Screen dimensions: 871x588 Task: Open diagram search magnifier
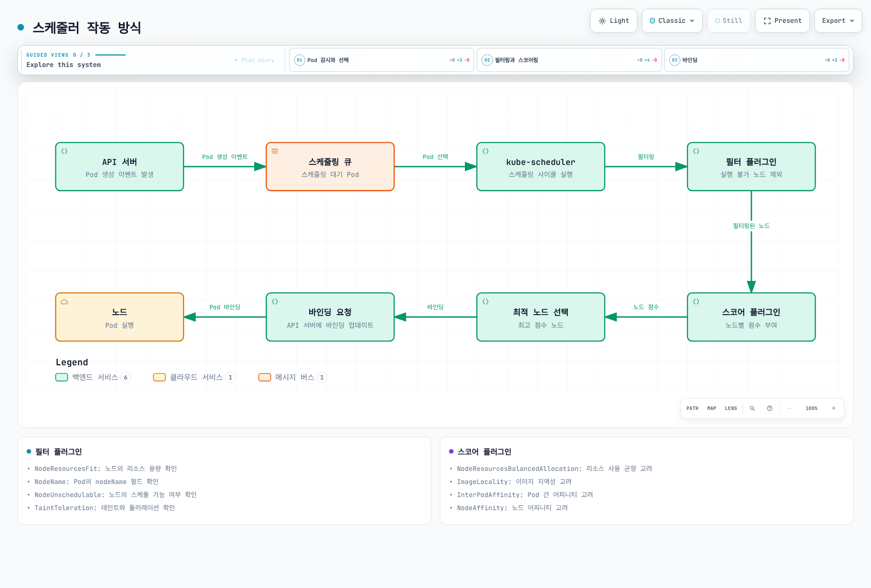point(752,408)
